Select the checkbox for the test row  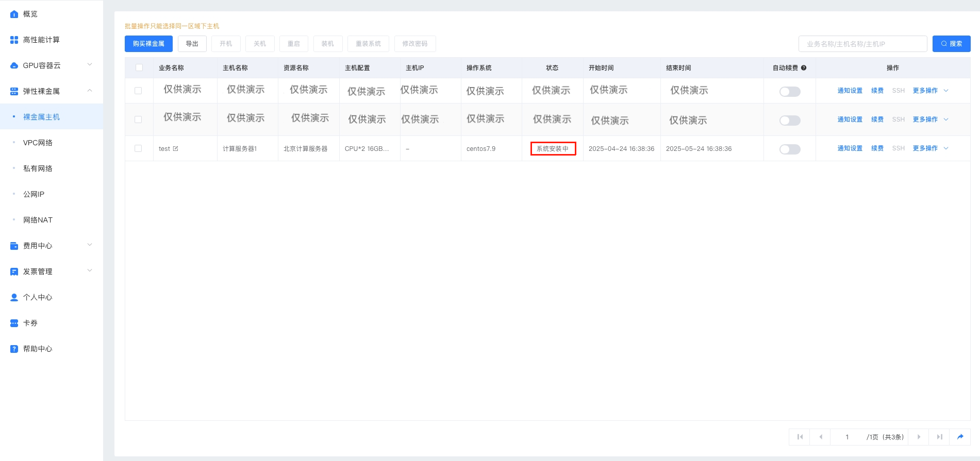(138, 148)
